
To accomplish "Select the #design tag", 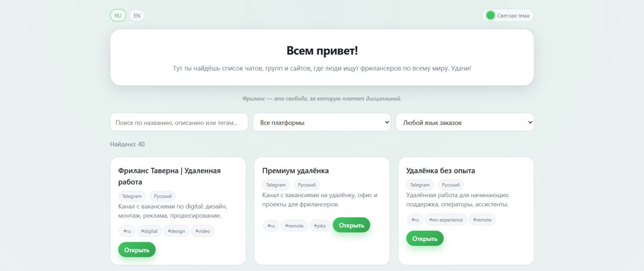I will pyautogui.click(x=176, y=231).
